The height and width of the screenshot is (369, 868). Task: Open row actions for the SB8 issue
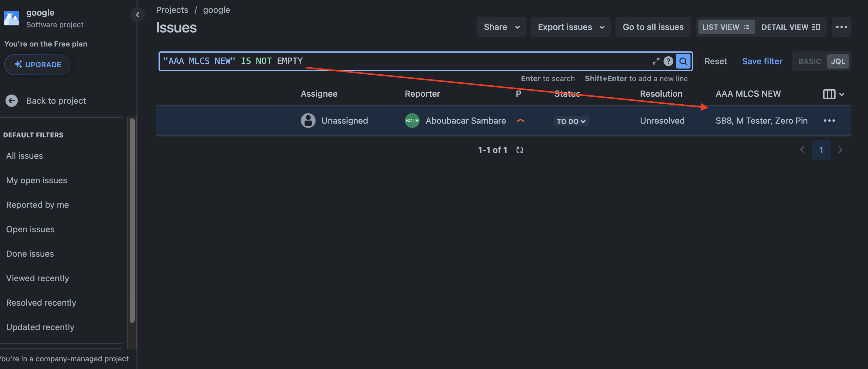pos(829,121)
